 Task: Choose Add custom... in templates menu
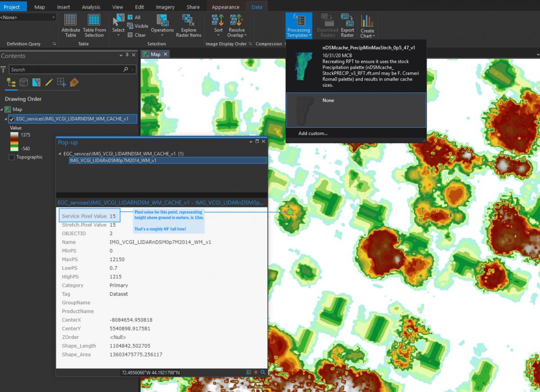point(313,134)
